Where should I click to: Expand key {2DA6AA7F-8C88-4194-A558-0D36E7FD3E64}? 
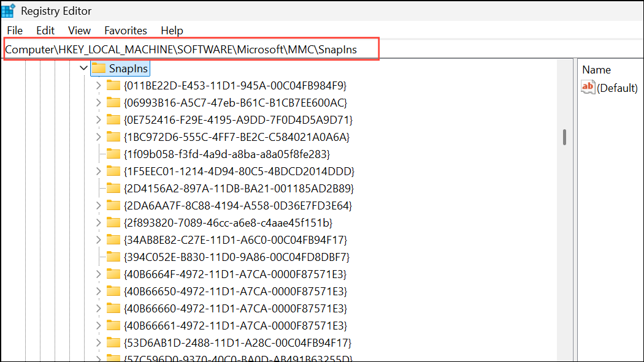99,205
